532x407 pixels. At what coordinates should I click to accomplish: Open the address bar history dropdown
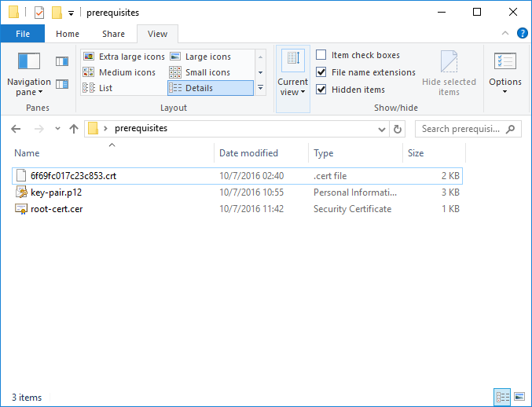pos(381,129)
